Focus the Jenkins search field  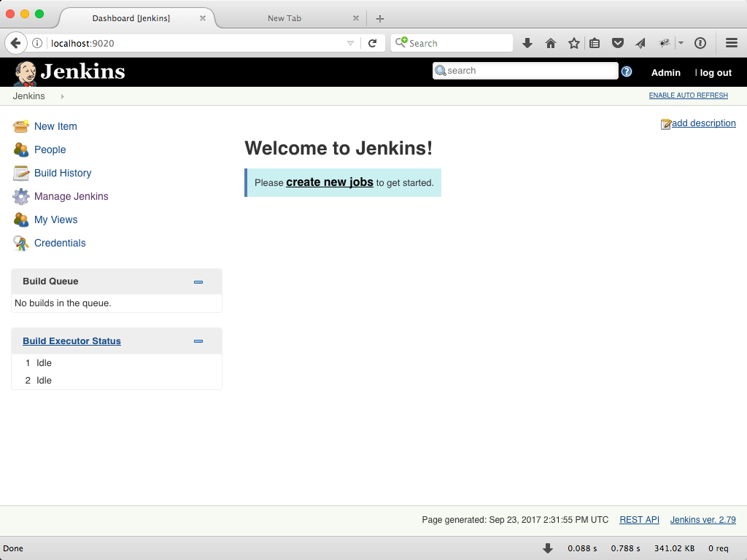coord(525,71)
